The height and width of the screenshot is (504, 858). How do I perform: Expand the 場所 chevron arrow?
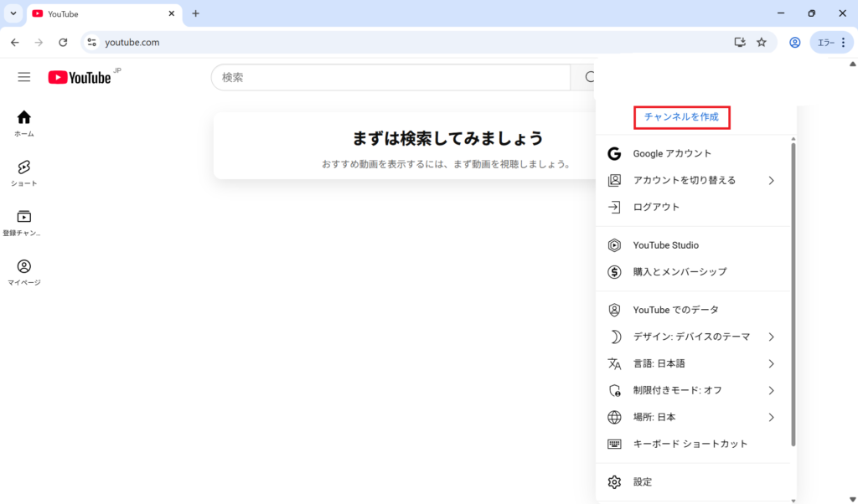771,417
